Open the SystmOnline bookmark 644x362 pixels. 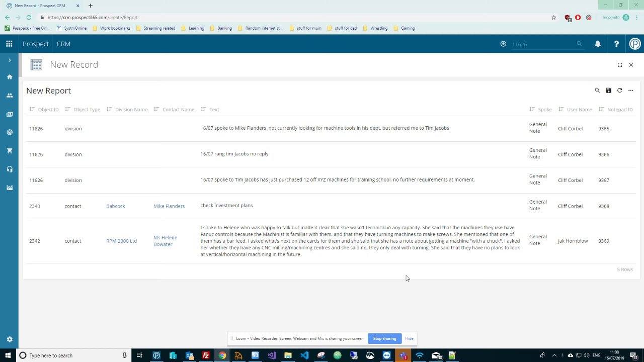tap(71, 28)
